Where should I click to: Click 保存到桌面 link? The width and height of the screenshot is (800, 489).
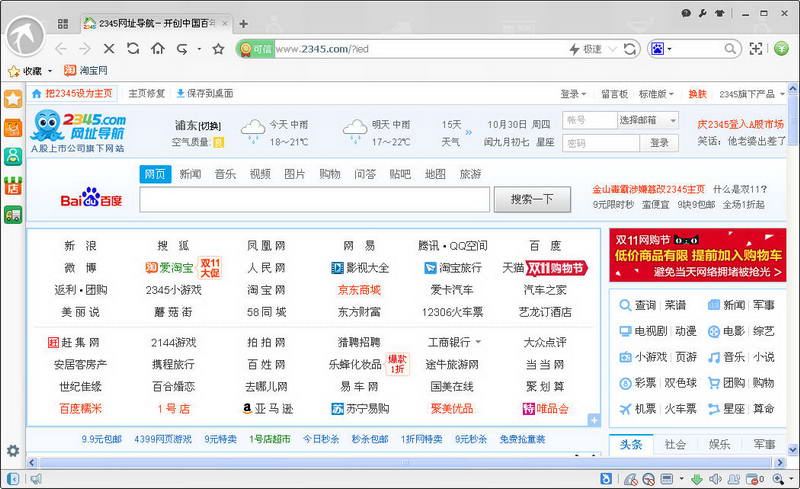point(205,94)
